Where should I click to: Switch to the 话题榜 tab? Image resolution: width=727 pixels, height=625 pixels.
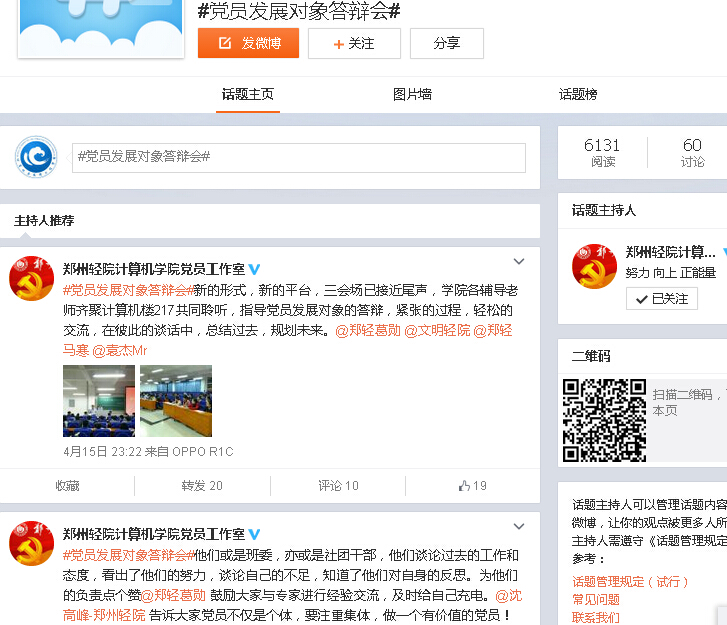coord(578,94)
